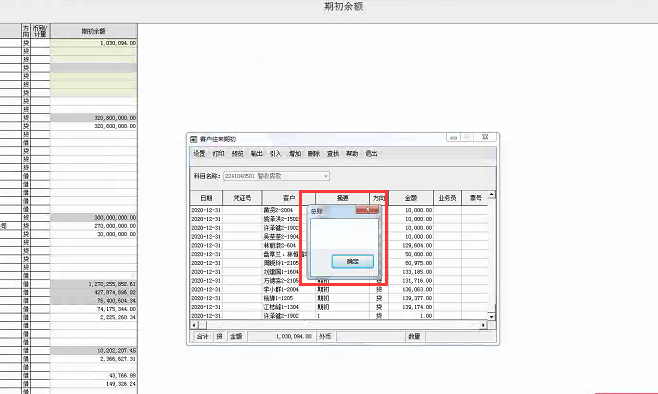Viewport: 658px width, 394px height.
Task: Select amount cell 136,063.00
Action: (x=411, y=290)
